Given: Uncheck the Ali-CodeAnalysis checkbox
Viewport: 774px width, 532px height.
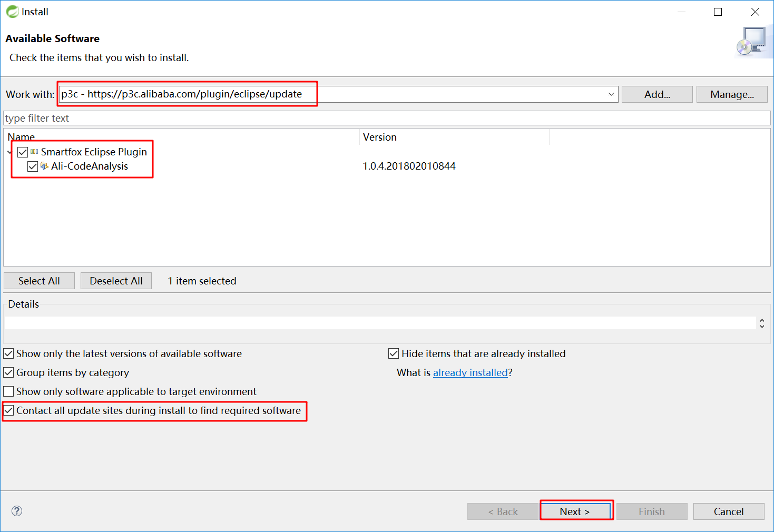Looking at the screenshot, I should point(33,166).
